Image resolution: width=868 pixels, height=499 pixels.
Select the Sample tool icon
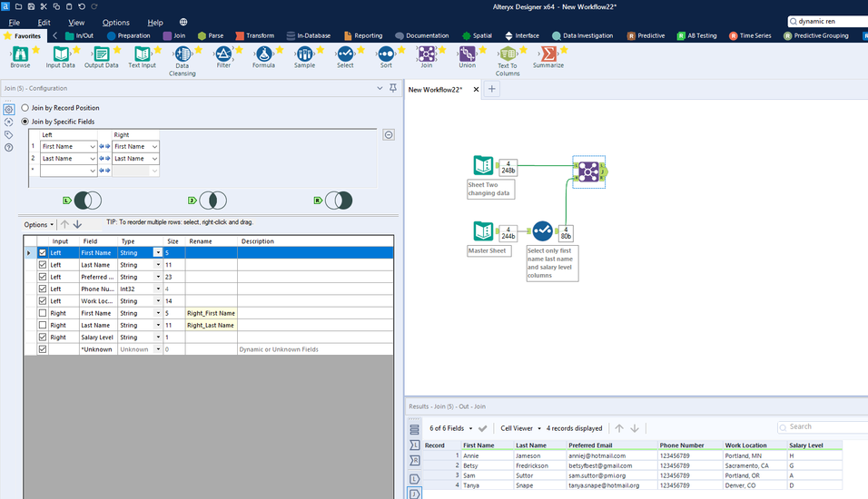(x=304, y=54)
